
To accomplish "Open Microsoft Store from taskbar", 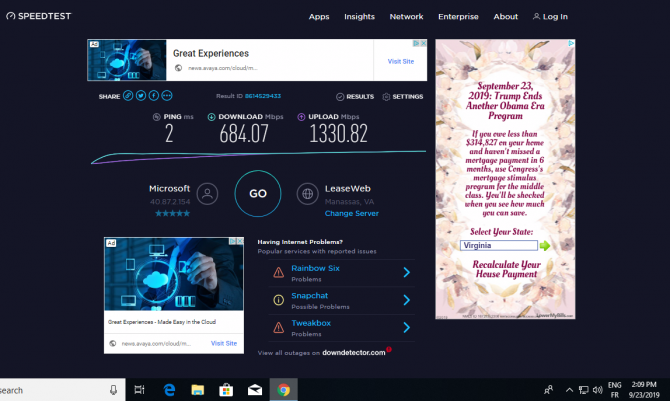I will click(x=226, y=390).
